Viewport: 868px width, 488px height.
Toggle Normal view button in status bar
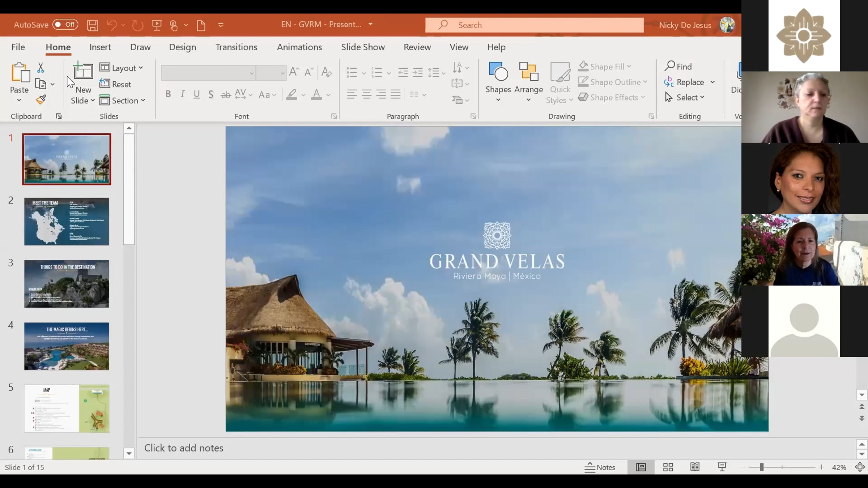tap(641, 467)
